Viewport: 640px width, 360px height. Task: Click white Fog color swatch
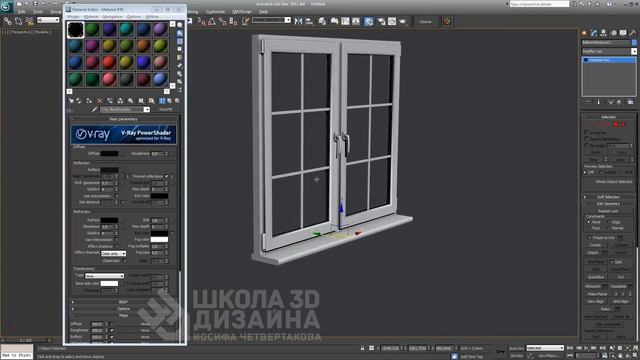click(159, 240)
